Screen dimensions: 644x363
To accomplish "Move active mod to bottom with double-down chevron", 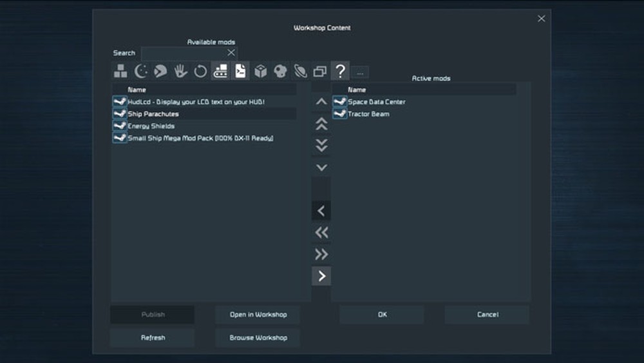I will click(x=321, y=146).
